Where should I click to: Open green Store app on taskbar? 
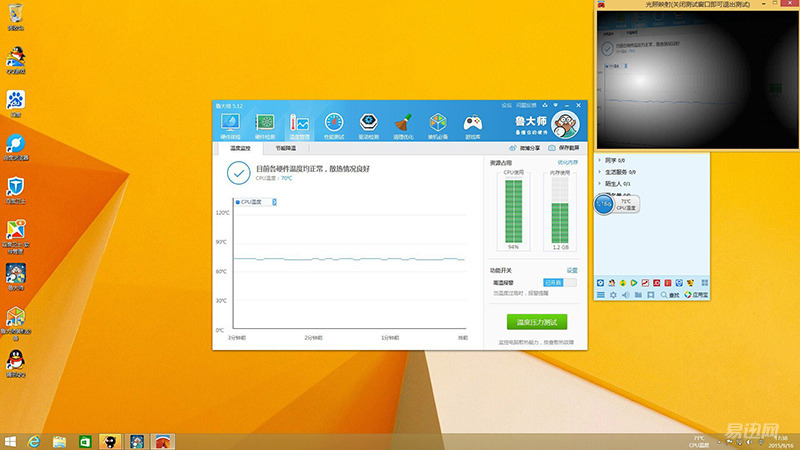85,441
